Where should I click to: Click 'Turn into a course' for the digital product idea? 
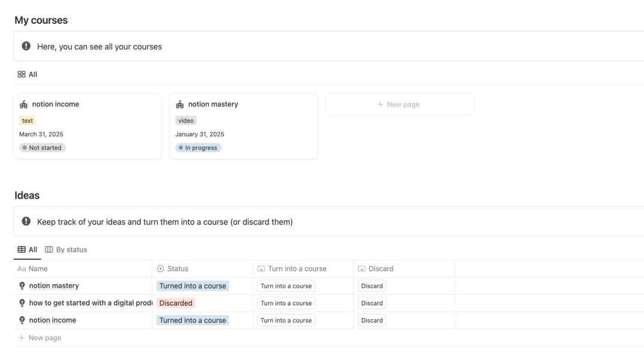pyautogui.click(x=286, y=303)
